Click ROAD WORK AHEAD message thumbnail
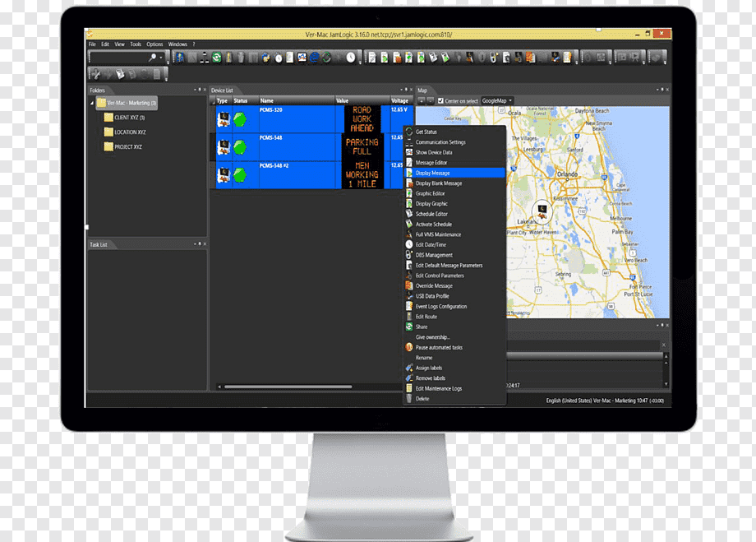 tap(362, 119)
